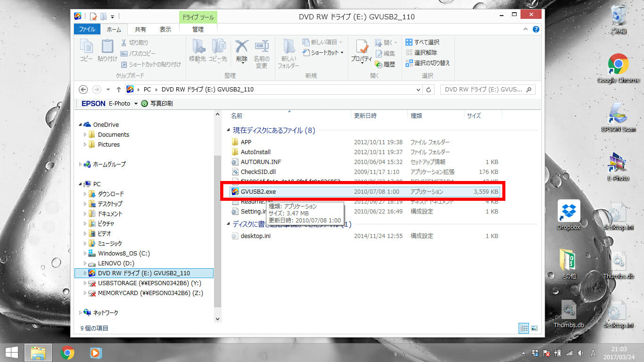Click the navigation pane scrollbar down arrow
Image resolution: width=644 pixels, height=362 pixels.
tap(217, 319)
